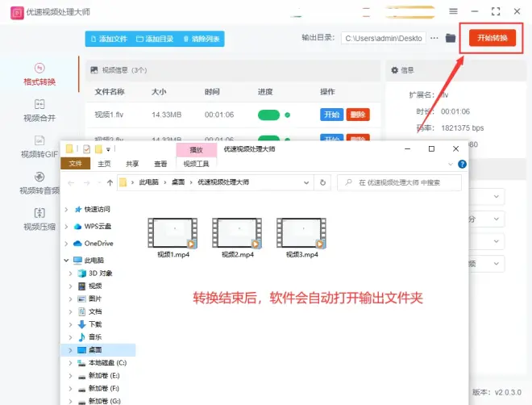Click the 播放 contextual tab in Explorer
The width and height of the screenshot is (532, 405).
click(196, 150)
